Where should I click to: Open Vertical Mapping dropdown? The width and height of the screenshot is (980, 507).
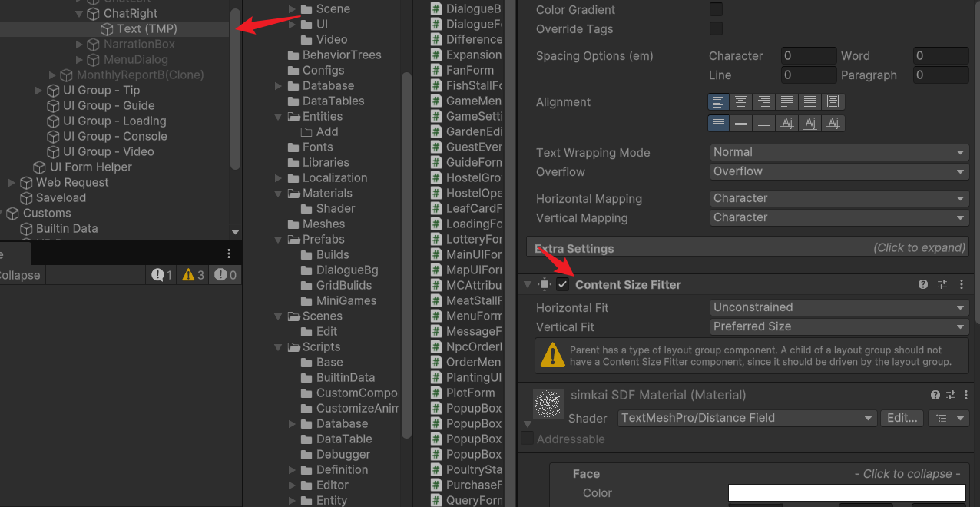(x=839, y=217)
